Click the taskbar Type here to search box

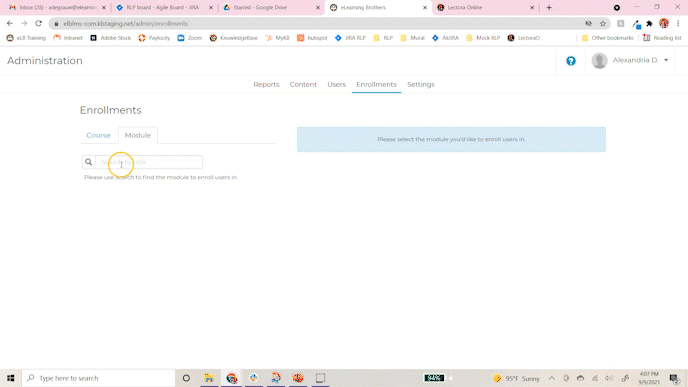pyautogui.click(x=98, y=378)
